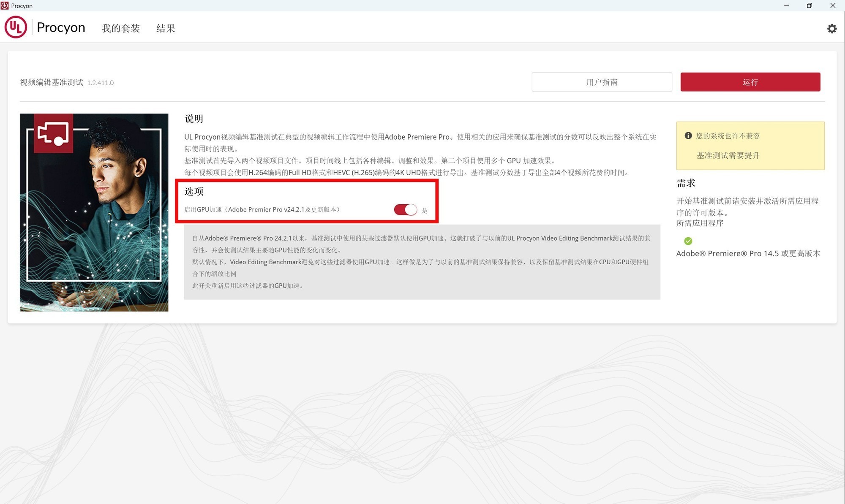
Task: Click the Adobe Premiere Pro 14.5 requirement link
Action: 748,253
